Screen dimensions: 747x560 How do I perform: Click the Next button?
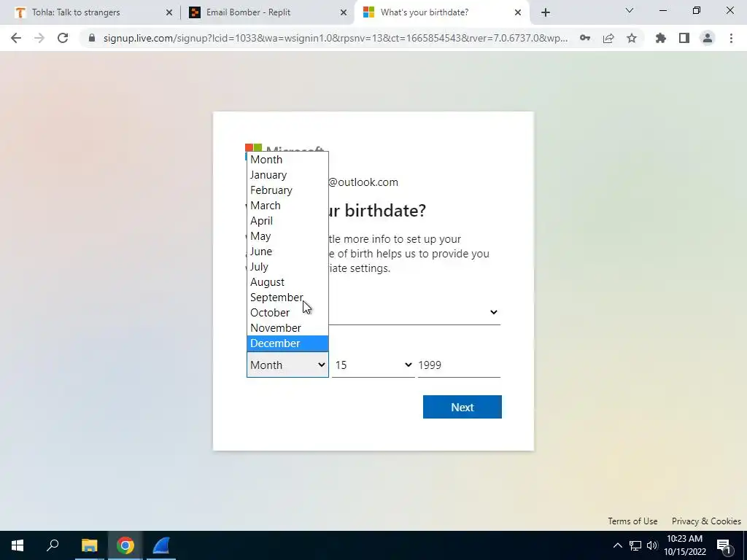462,407
